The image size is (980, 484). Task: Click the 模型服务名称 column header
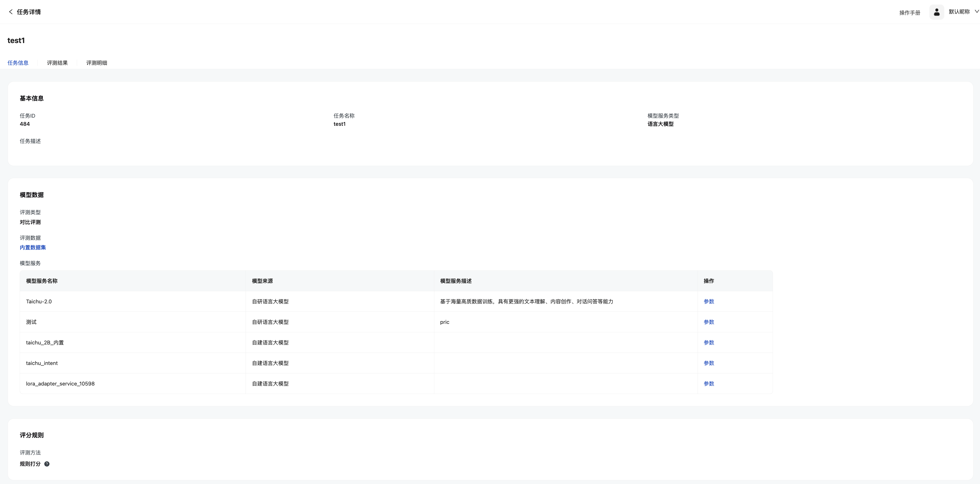point(42,281)
